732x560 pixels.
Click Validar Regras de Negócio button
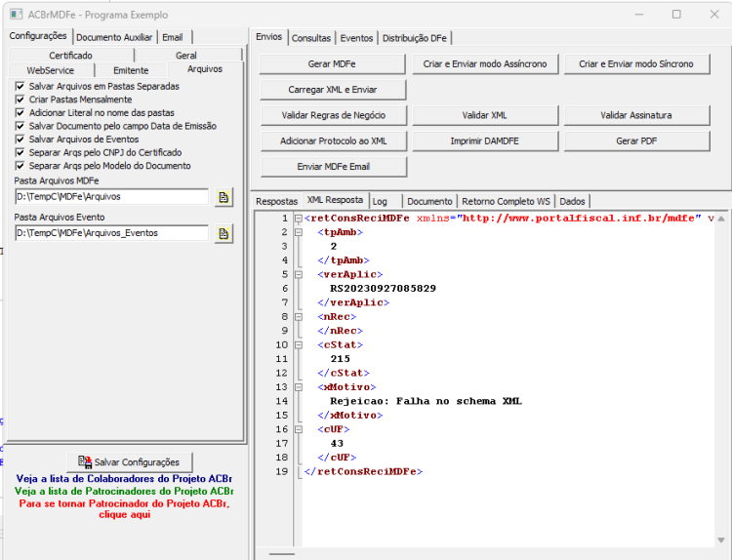coord(334,115)
